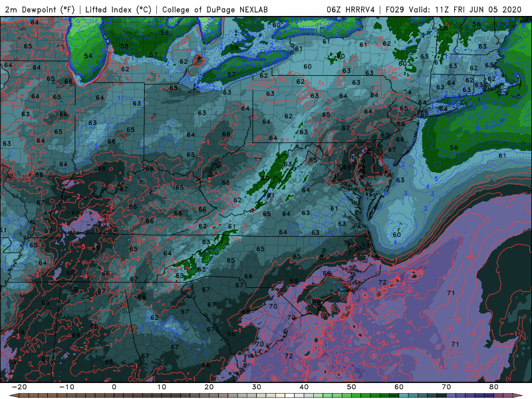
Task: Click the "F029" forecast hour text
Action: tap(395, 9)
